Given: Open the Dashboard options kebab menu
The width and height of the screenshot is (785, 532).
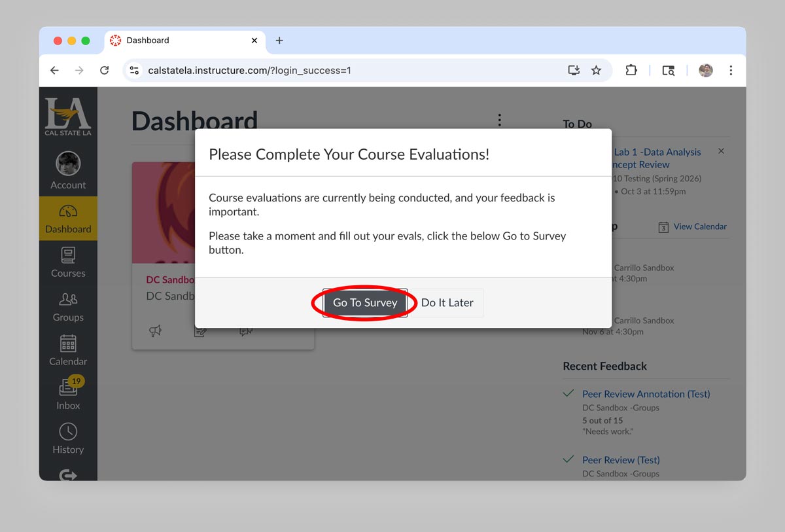Looking at the screenshot, I should pyautogui.click(x=499, y=120).
